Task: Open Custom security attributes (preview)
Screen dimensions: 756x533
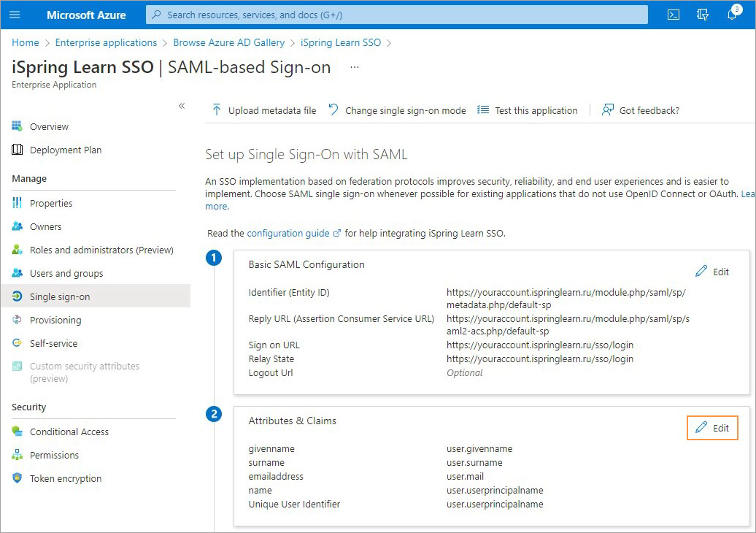Action: coord(85,372)
